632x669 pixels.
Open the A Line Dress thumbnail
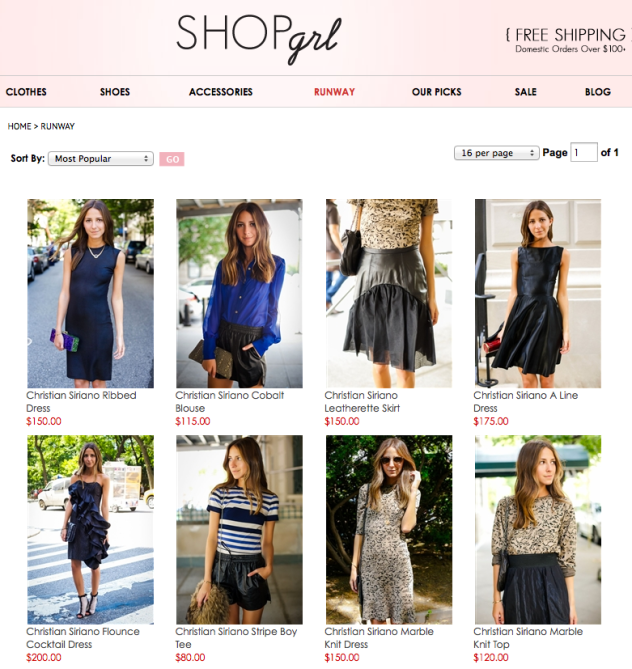click(x=538, y=294)
